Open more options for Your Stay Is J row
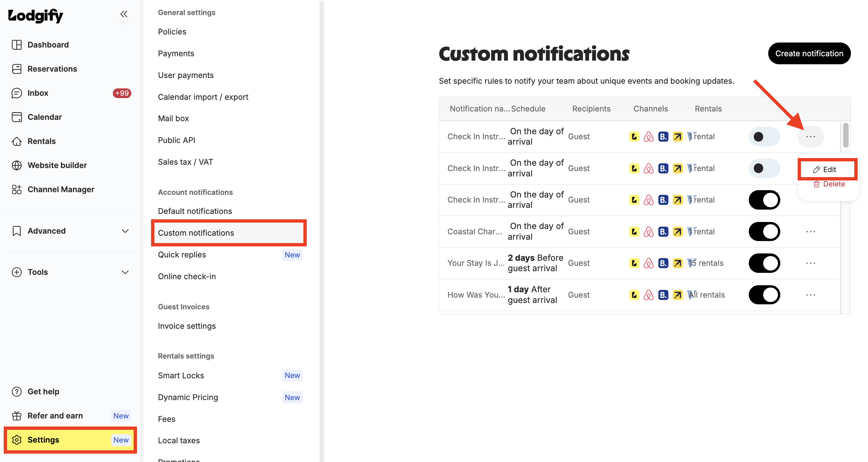The height and width of the screenshot is (462, 868). [x=811, y=263]
